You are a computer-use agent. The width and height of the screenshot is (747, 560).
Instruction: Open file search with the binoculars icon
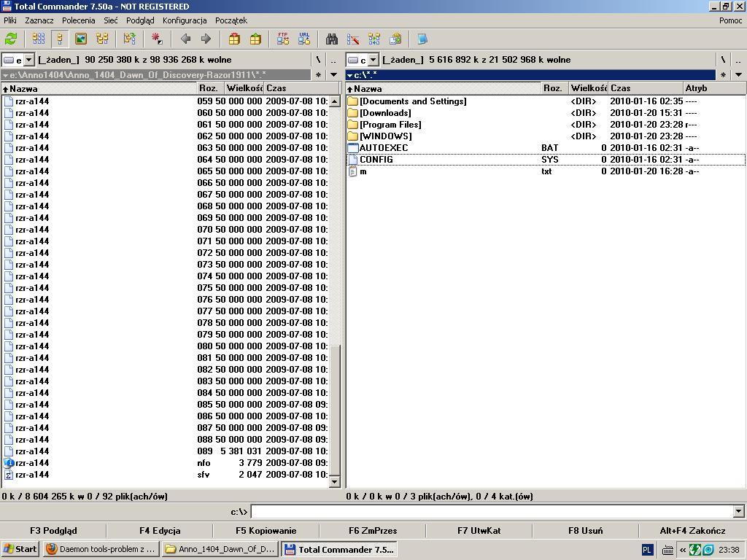pyautogui.click(x=332, y=39)
